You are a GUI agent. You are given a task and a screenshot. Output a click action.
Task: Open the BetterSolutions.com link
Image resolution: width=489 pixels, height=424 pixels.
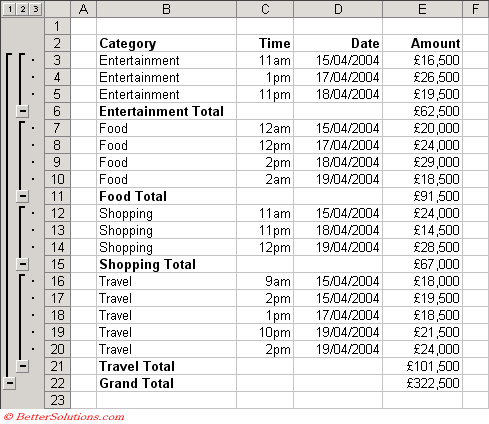click(64, 417)
